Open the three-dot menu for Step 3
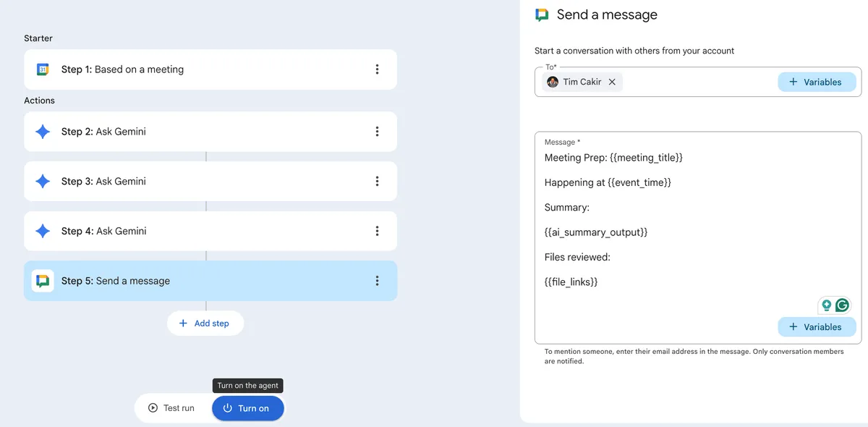The width and height of the screenshot is (868, 427). point(377,182)
